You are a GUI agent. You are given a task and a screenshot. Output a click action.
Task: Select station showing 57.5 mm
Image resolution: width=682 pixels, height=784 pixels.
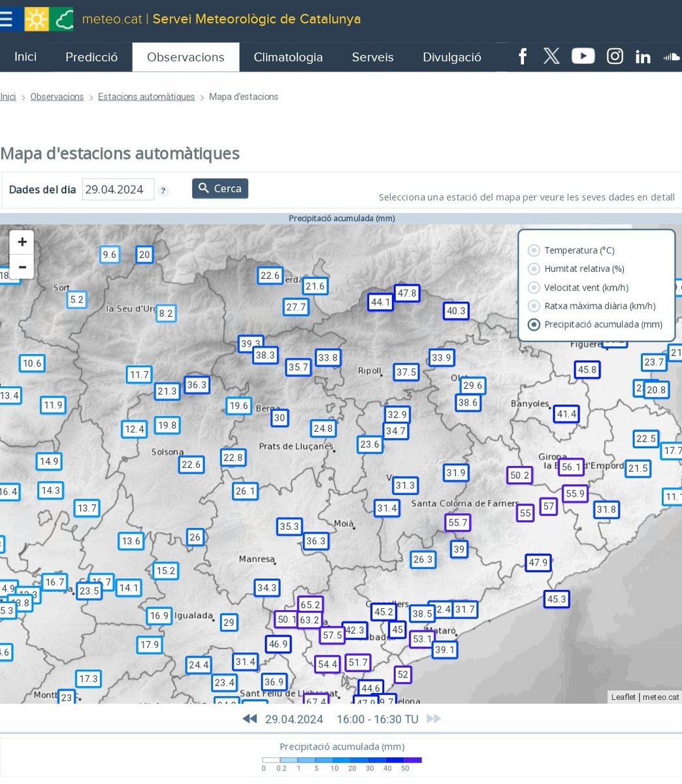click(332, 634)
